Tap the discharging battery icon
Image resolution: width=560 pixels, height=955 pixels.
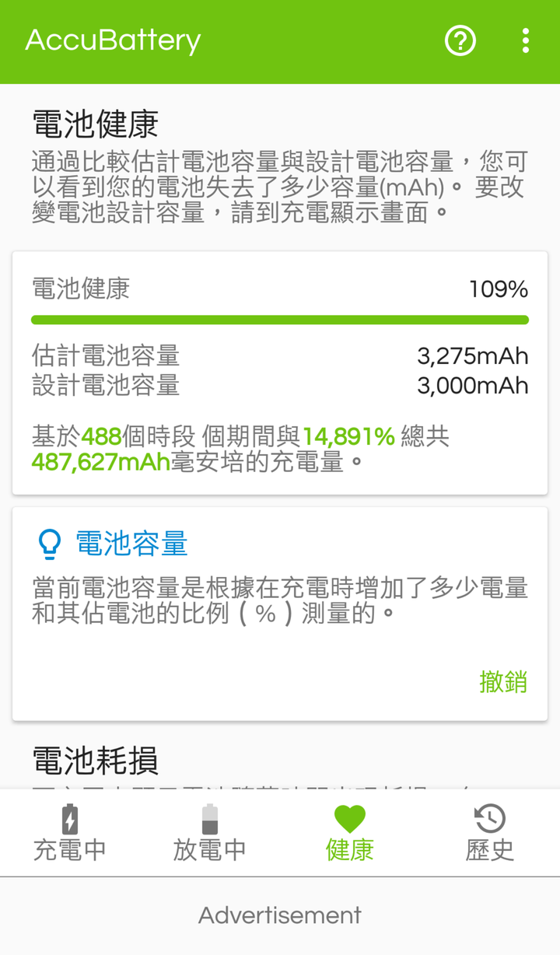(209, 819)
